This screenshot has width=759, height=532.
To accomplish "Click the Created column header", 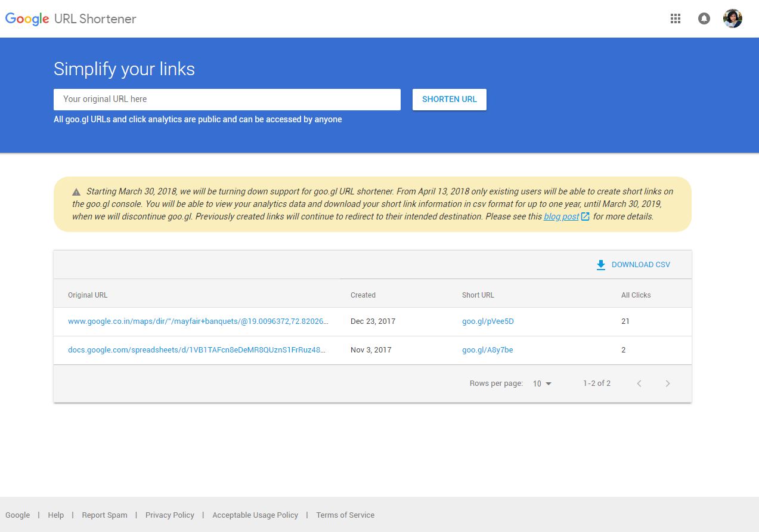I will click(x=363, y=295).
